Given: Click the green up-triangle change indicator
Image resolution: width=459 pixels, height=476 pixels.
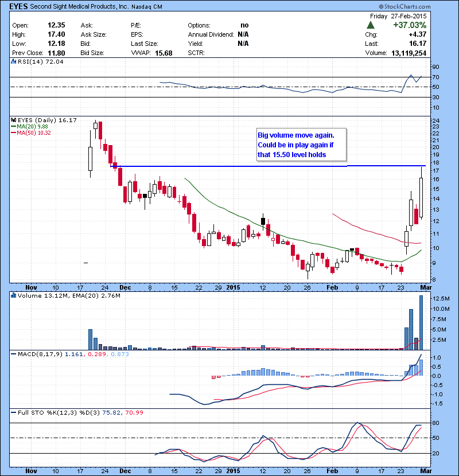Looking at the screenshot, I should [371, 25].
